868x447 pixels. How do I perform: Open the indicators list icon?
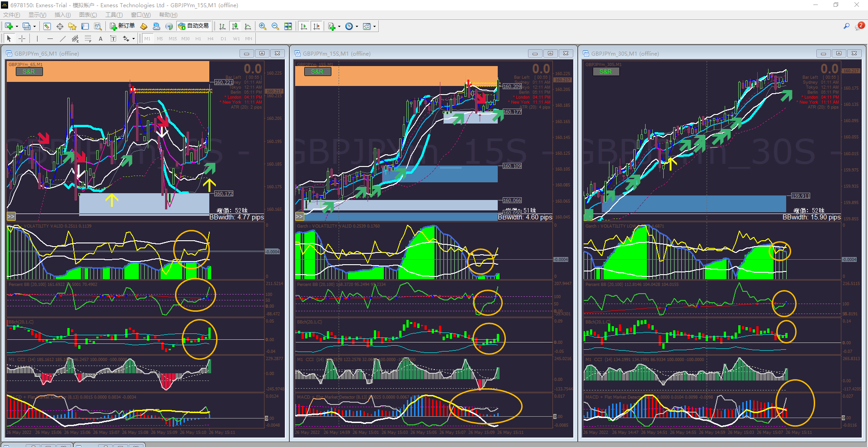pos(332,26)
